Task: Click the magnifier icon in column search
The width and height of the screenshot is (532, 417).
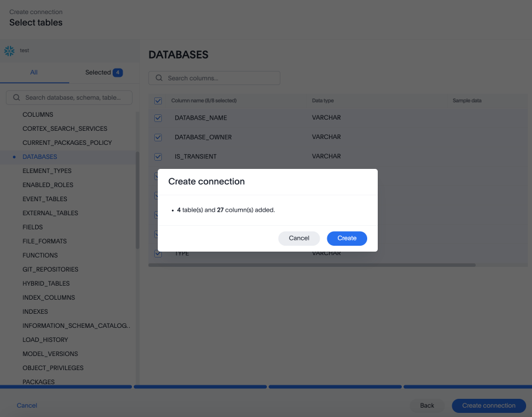Action: (x=159, y=78)
